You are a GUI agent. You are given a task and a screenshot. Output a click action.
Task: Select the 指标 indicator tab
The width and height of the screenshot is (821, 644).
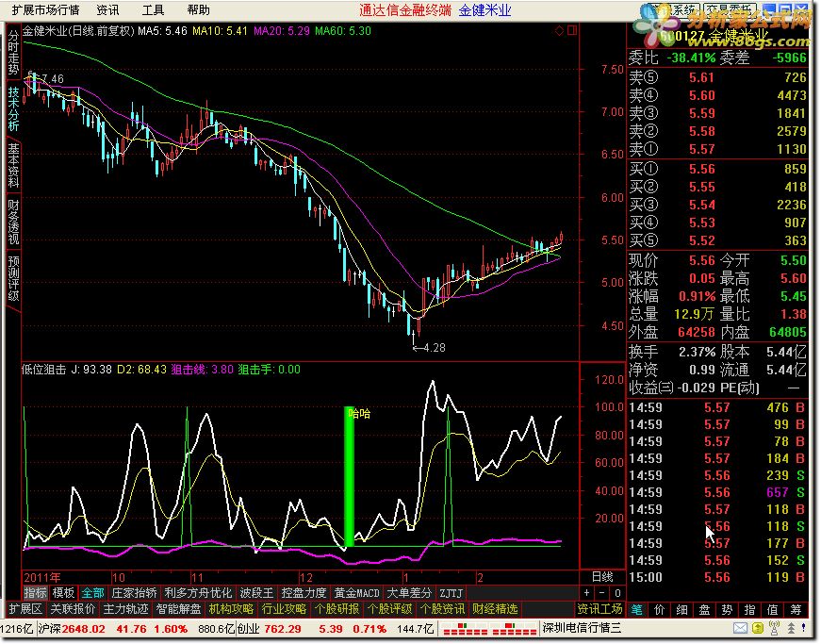pos(35,593)
